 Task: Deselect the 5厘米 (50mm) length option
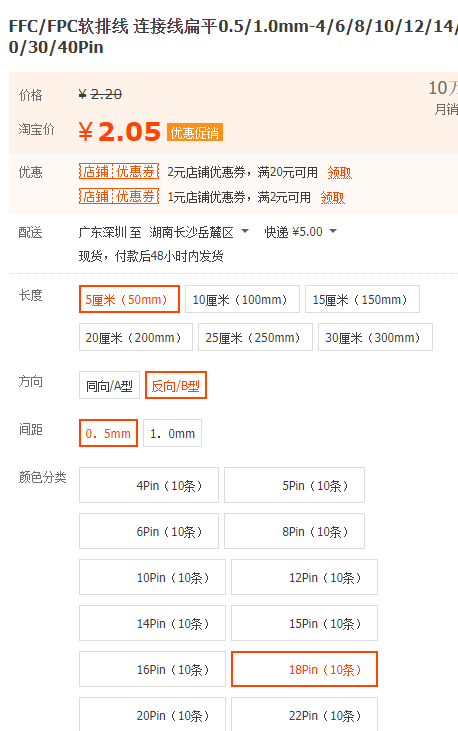pos(129,299)
